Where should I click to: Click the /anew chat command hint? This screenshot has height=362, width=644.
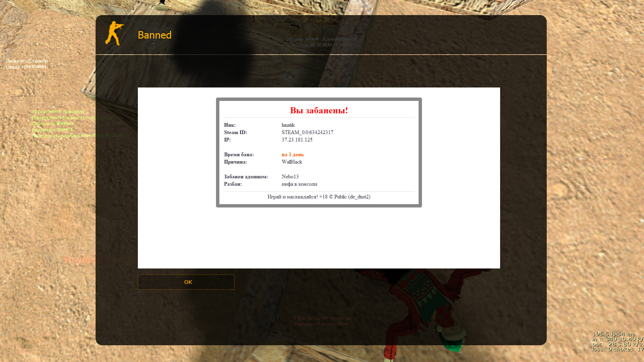[x=342, y=324]
